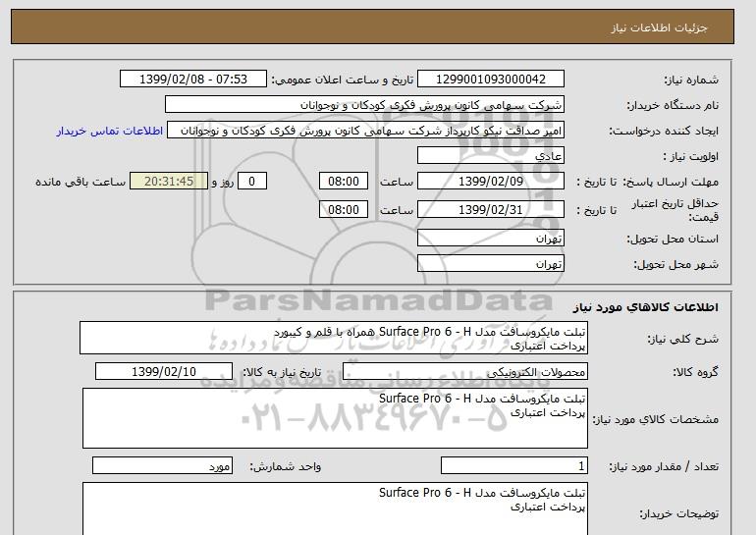The image size is (756, 535).
Task: Click the label نام دستگاه خریدار
Action: (x=673, y=105)
